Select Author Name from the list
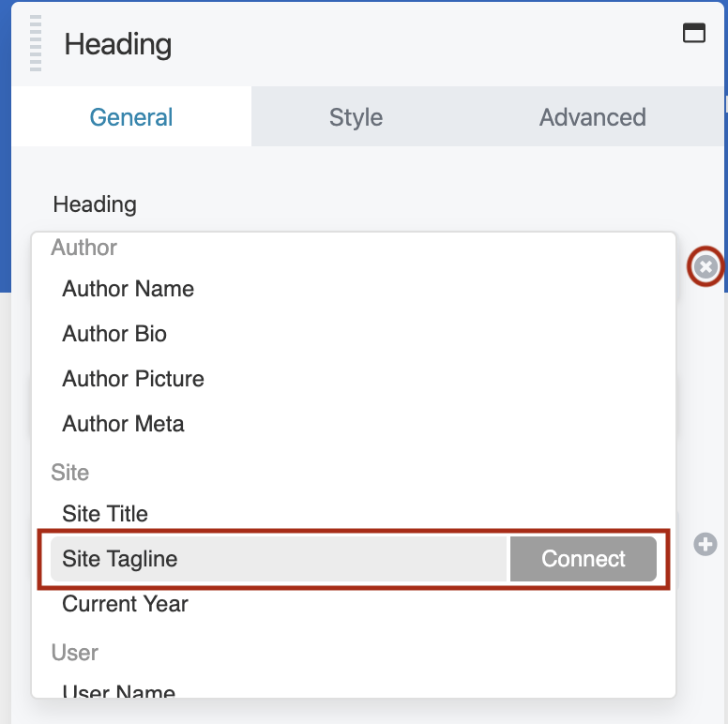The height and width of the screenshot is (724, 728). (129, 289)
